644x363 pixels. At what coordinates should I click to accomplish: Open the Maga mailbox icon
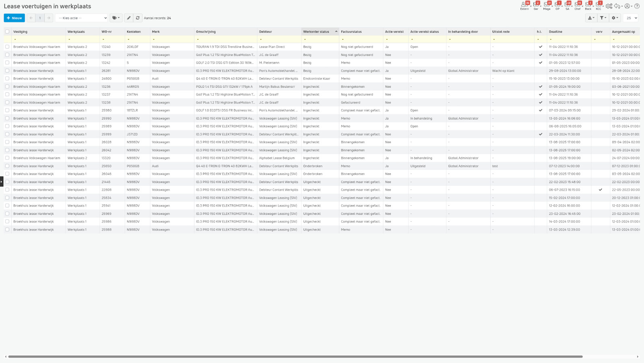click(x=546, y=5)
